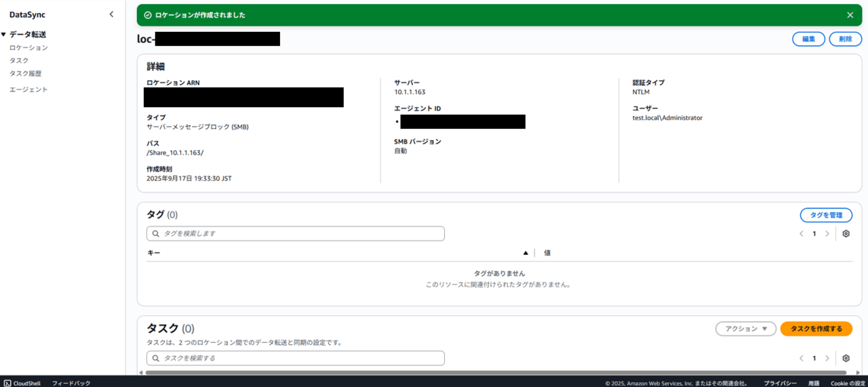This screenshot has width=868, height=387.
Task: Click the 編集 button
Action: click(x=808, y=39)
